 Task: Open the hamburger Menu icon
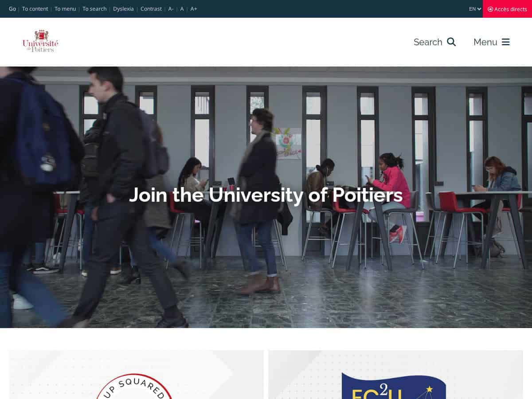click(506, 42)
